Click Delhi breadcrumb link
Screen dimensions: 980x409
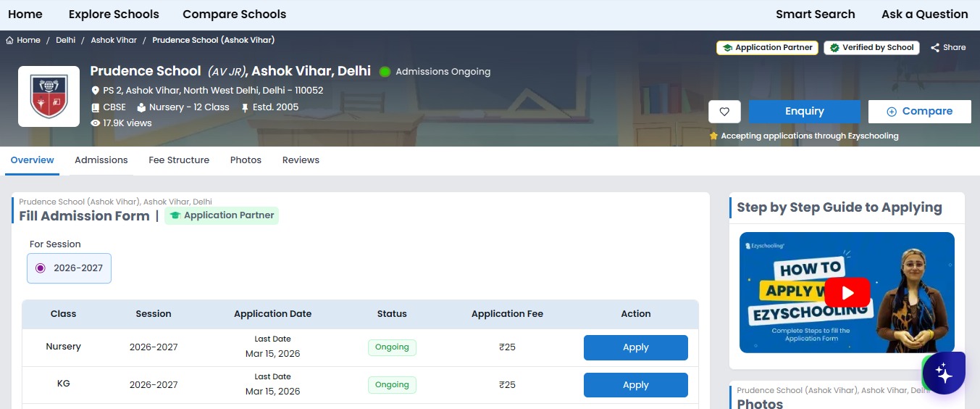pyautogui.click(x=65, y=40)
